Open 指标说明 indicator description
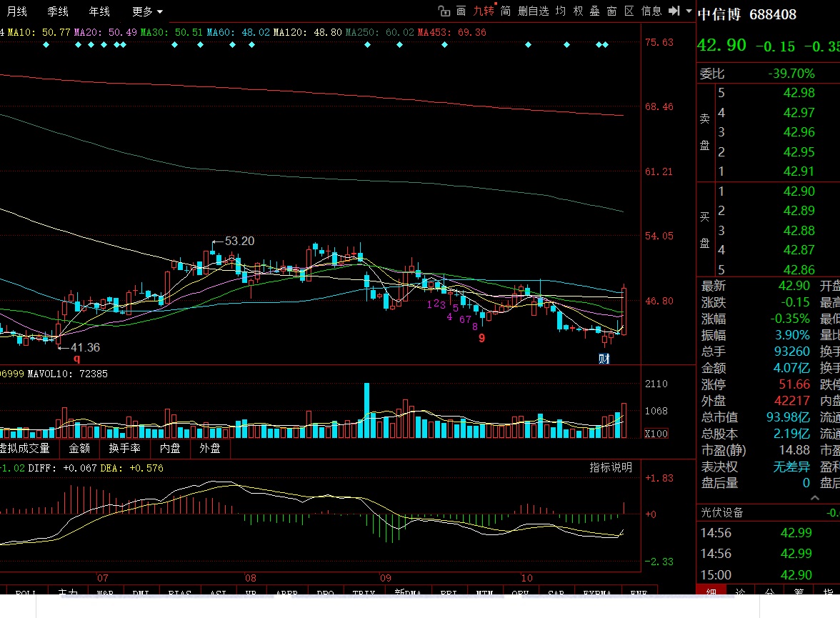This screenshot has width=840, height=618. (x=611, y=467)
